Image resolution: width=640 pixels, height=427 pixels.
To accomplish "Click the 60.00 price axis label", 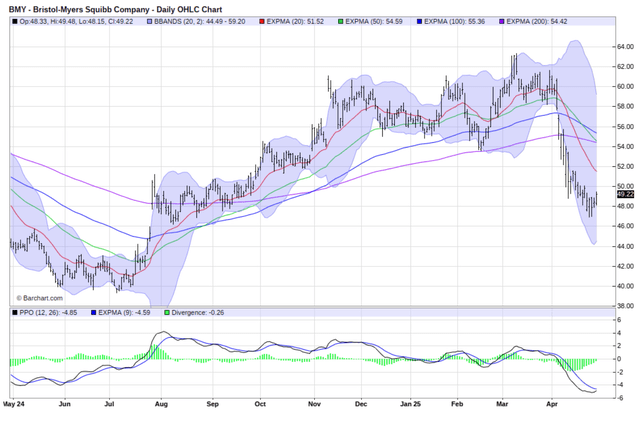I will click(625, 87).
